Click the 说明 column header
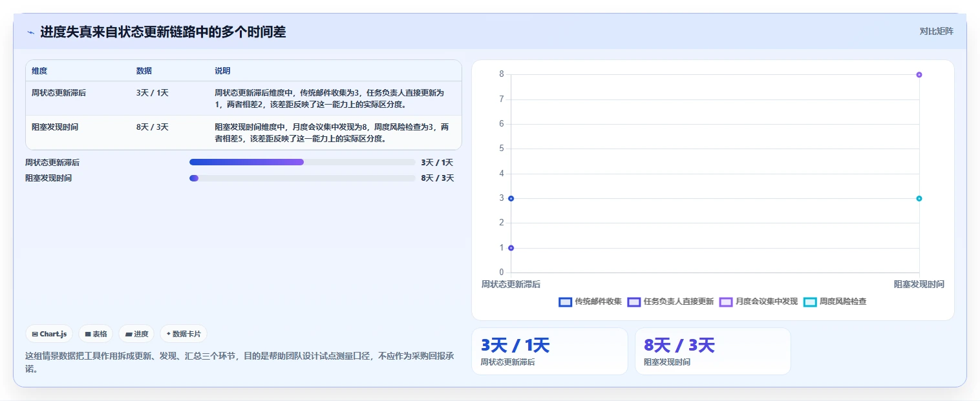The image size is (980, 401). tap(222, 71)
